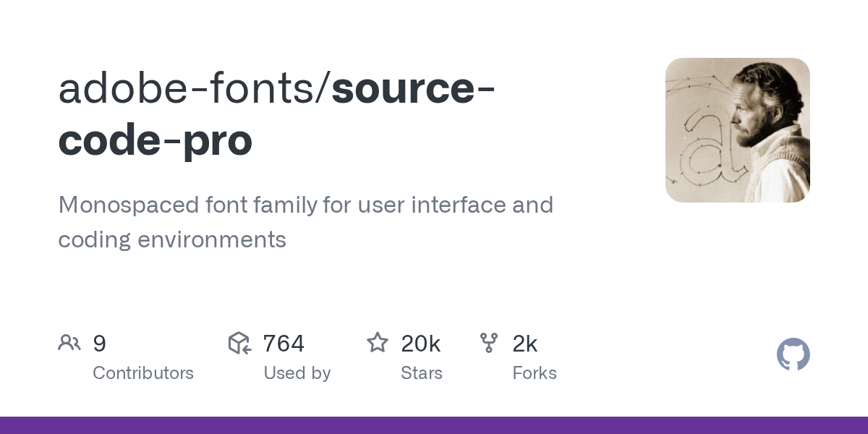This screenshot has height=434, width=868.
Task: Click the purple bar along the bottom
Action: coord(434,425)
